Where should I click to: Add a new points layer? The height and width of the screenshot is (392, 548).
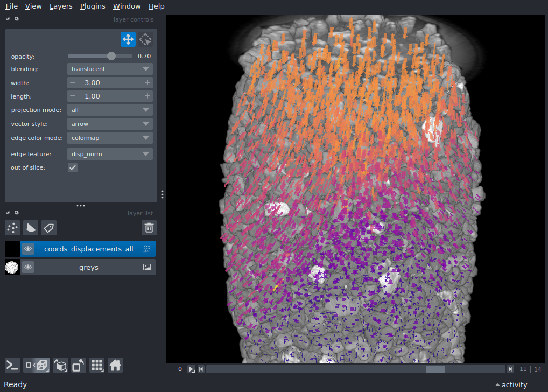coord(12,228)
